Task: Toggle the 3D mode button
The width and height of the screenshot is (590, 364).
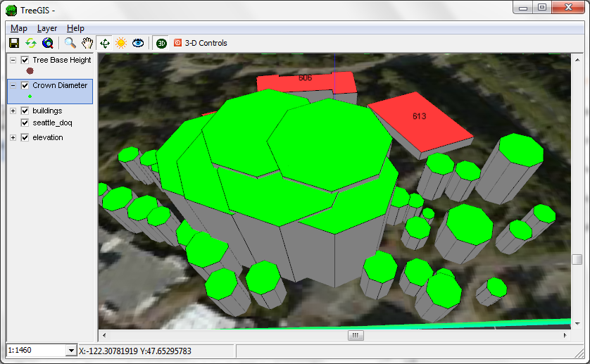Action: 161,43
